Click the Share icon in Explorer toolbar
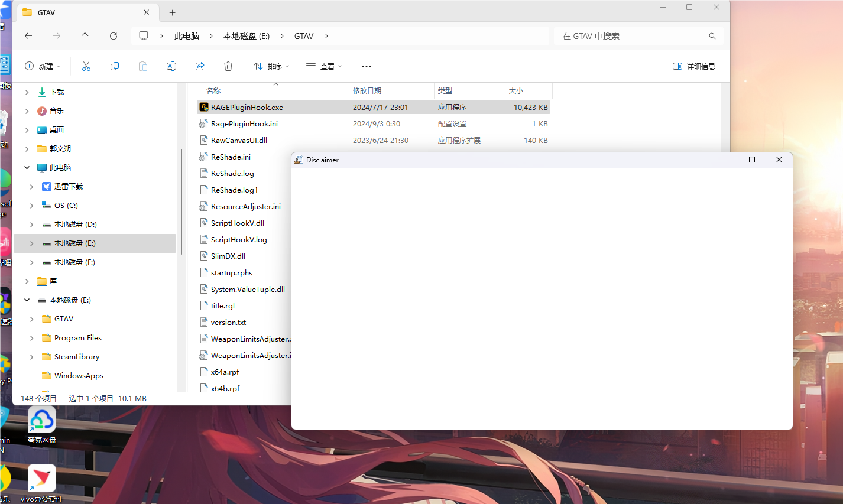The image size is (843, 504). (200, 66)
